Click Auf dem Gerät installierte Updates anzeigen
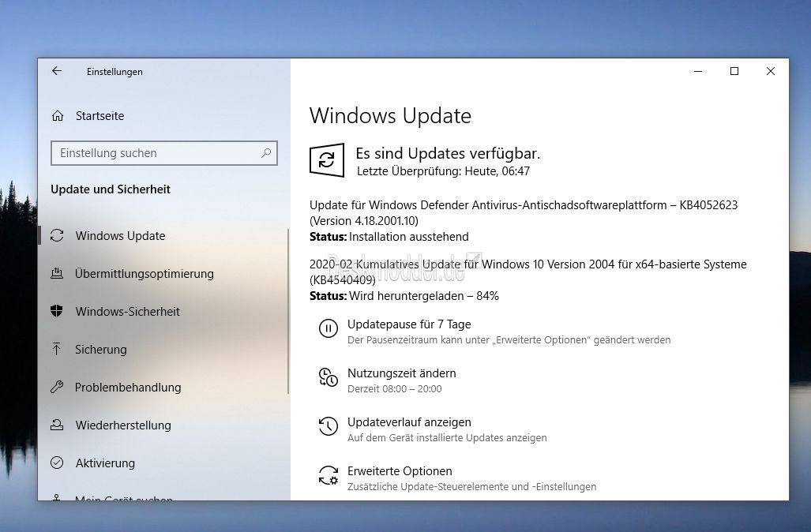The height and width of the screenshot is (532, 811). click(x=447, y=438)
